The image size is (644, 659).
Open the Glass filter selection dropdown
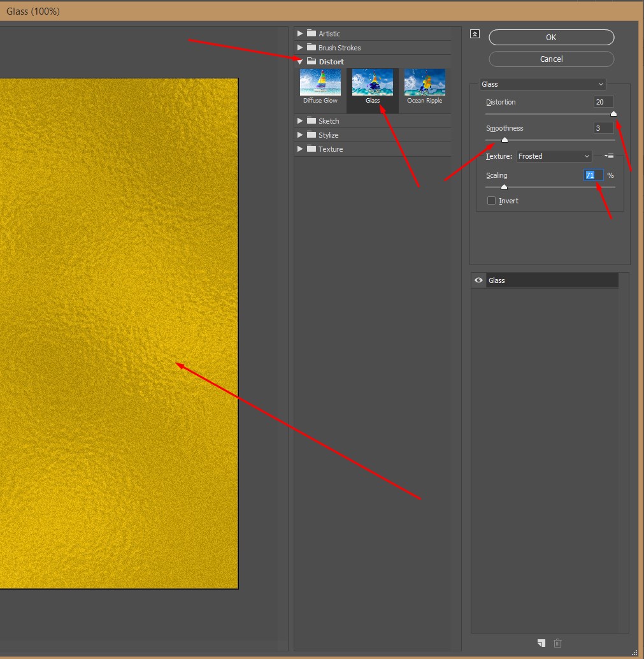[542, 84]
